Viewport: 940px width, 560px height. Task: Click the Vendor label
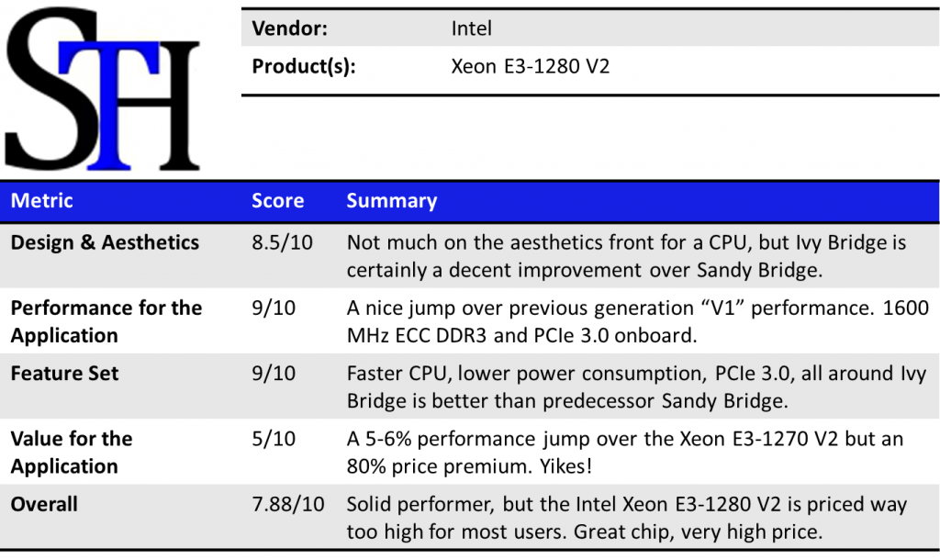289,28
